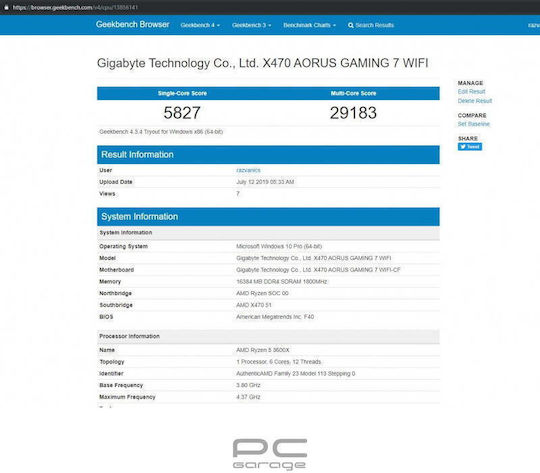Click the Southbridge value AMD X470
The height and width of the screenshot is (473, 540).
click(x=254, y=305)
